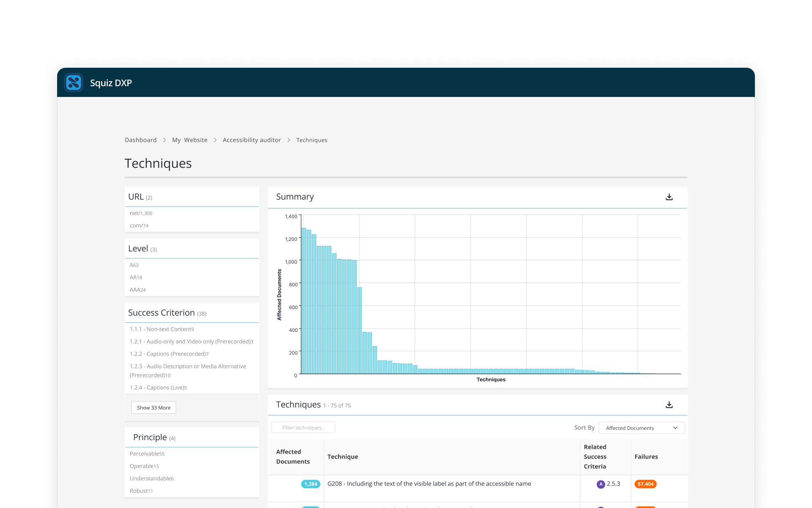Click the Technique column header

(x=343, y=457)
